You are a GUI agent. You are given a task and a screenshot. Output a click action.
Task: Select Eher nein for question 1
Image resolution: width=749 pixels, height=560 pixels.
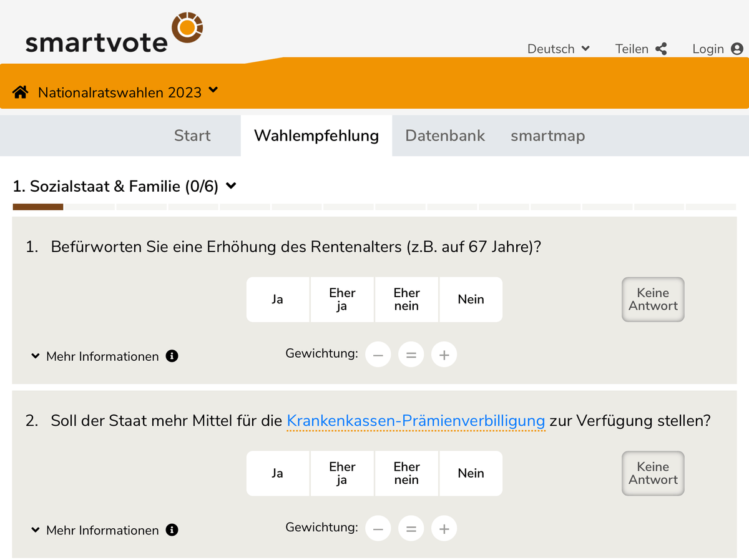406,300
